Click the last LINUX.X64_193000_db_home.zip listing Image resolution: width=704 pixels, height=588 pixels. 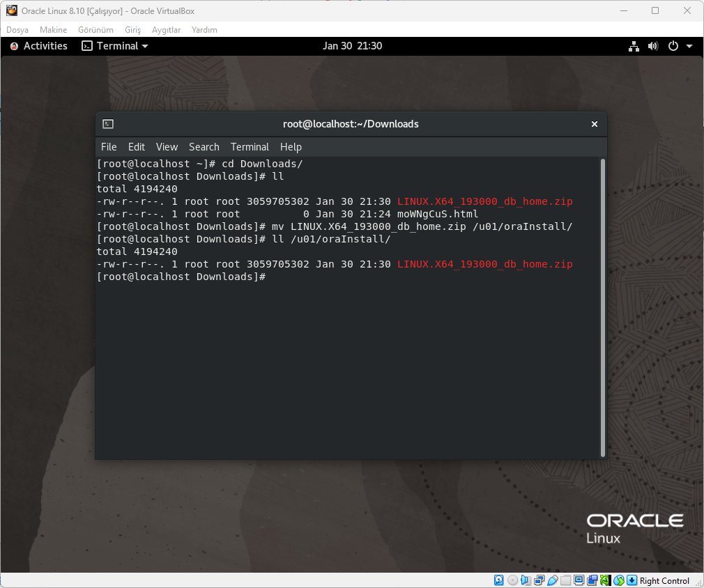click(485, 264)
